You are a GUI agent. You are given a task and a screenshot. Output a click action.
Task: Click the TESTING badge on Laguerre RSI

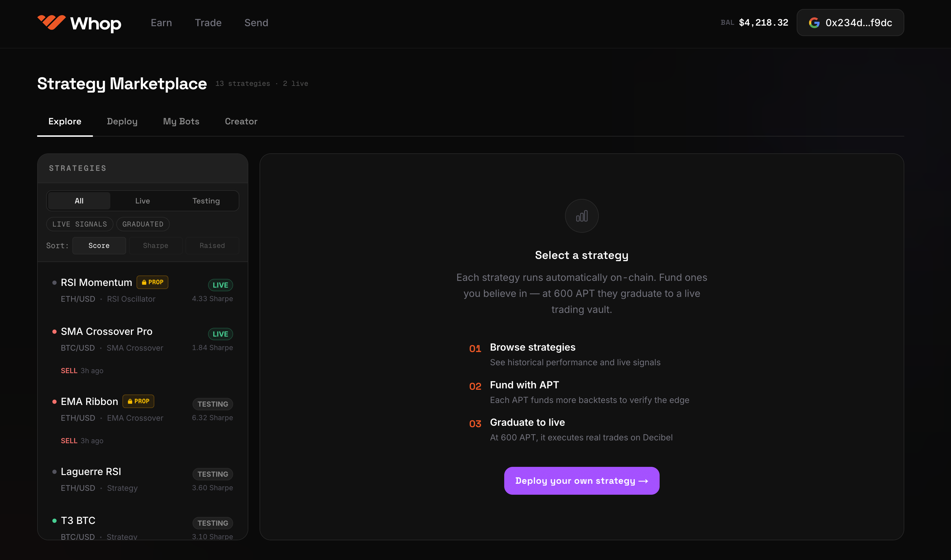click(213, 474)
